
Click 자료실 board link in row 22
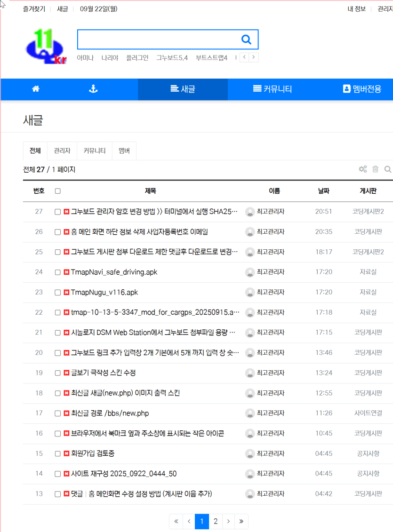(x=368, y=312)
